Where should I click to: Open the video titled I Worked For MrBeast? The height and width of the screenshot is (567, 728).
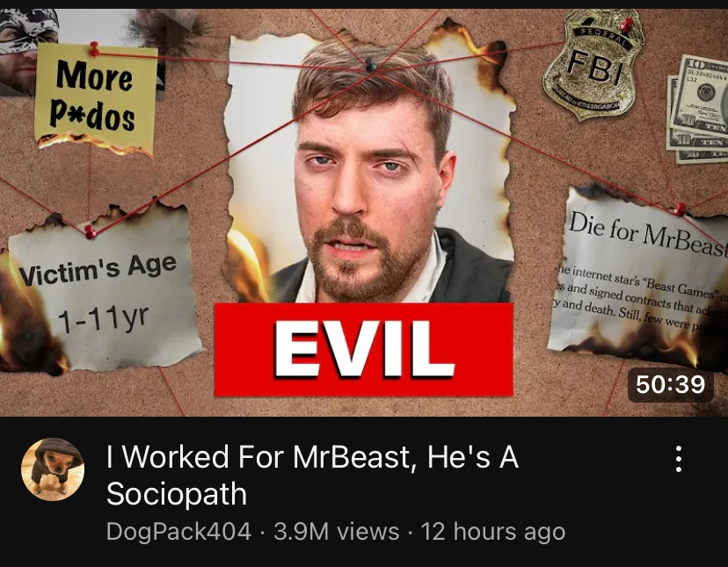(x=312, y=475)
